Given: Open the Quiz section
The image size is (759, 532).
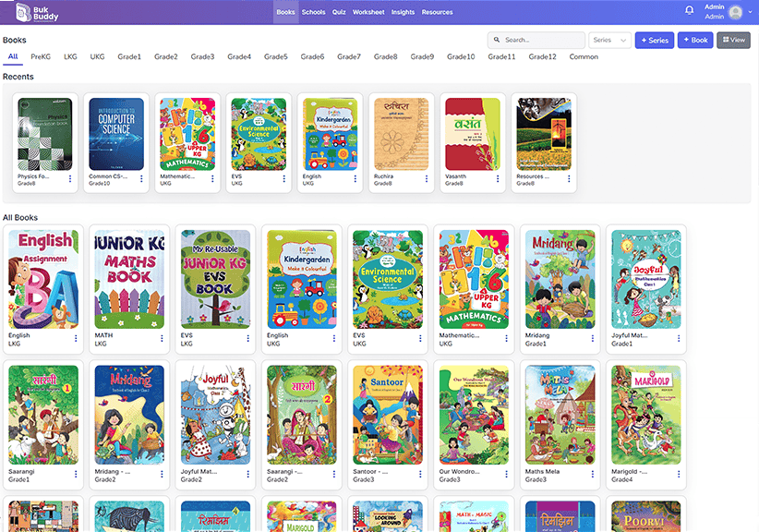Looking at the screenshot, I should click(339, 12).
